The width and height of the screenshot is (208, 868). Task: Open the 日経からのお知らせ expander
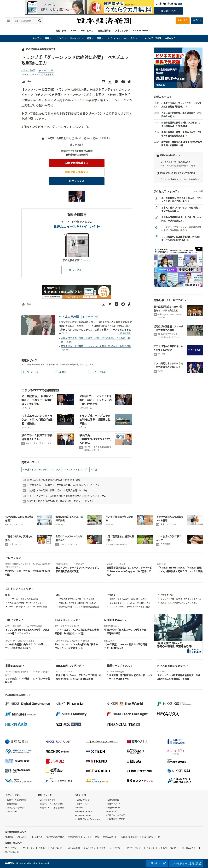(x=168, y=156)
